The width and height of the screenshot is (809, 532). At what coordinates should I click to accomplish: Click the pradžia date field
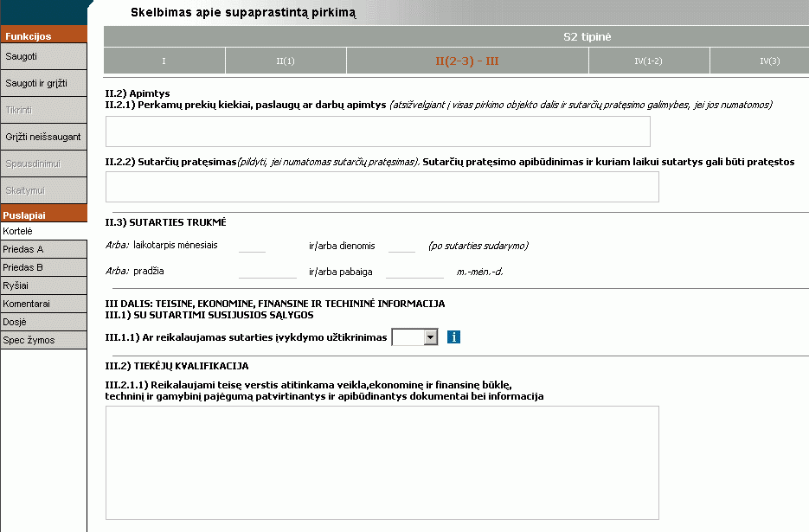[x=267, y=272]
